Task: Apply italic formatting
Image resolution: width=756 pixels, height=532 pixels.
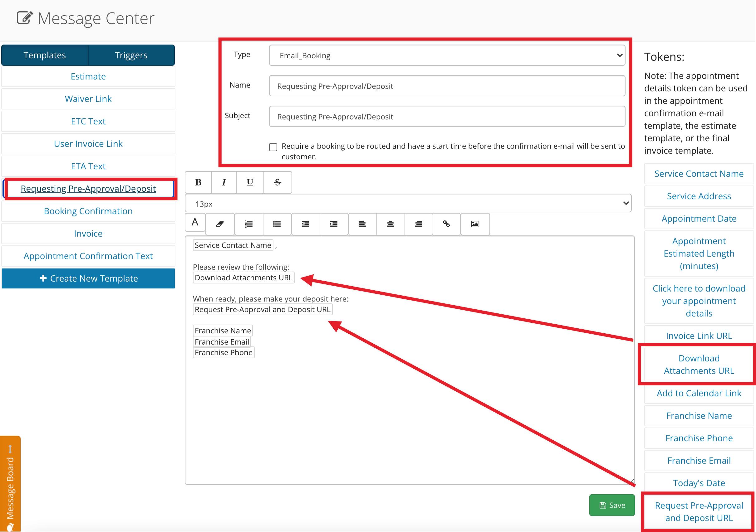Action: tap(224, 182)
